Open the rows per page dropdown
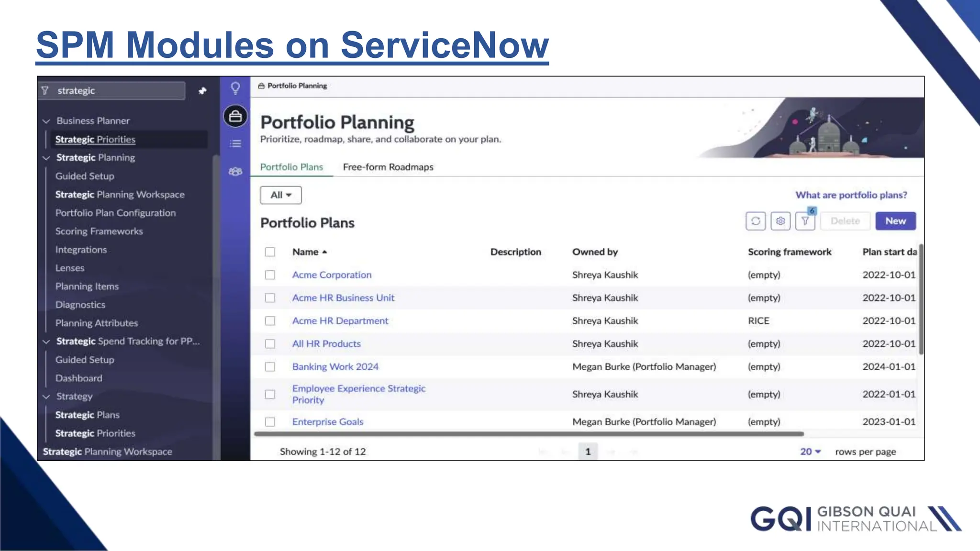This screenshot has width=980, height=551. [811, 452]
